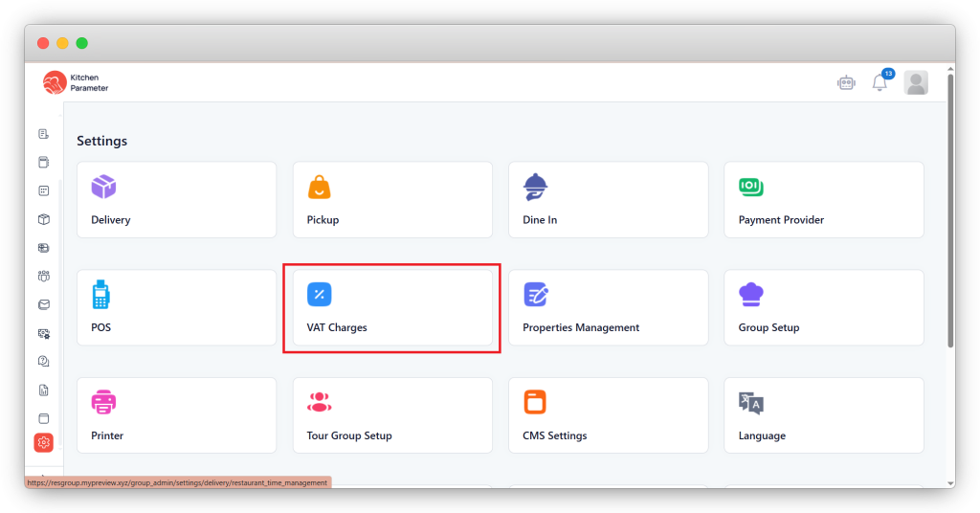Open Properties Management settings

point(608,307)
